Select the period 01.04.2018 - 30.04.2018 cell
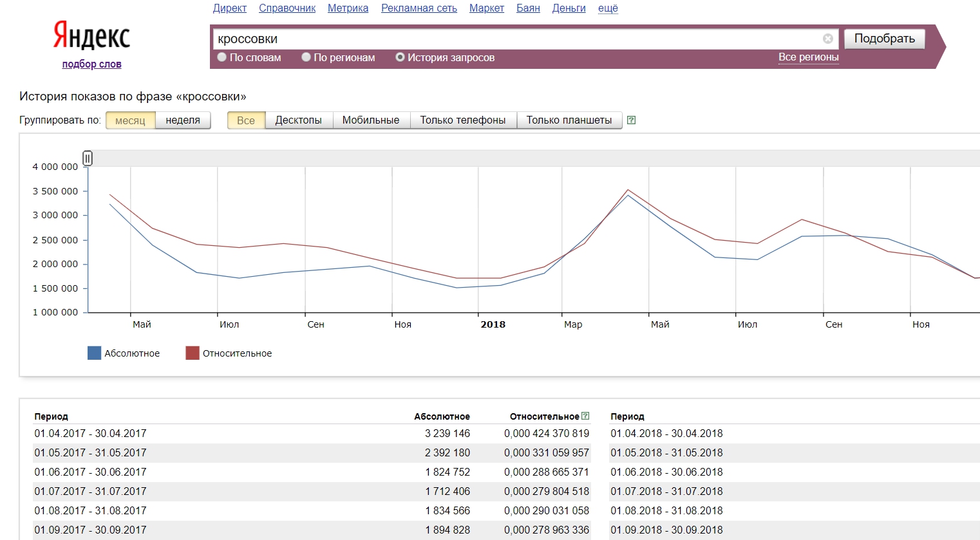This screenshot has height=540, width=980. coord(666,433)
